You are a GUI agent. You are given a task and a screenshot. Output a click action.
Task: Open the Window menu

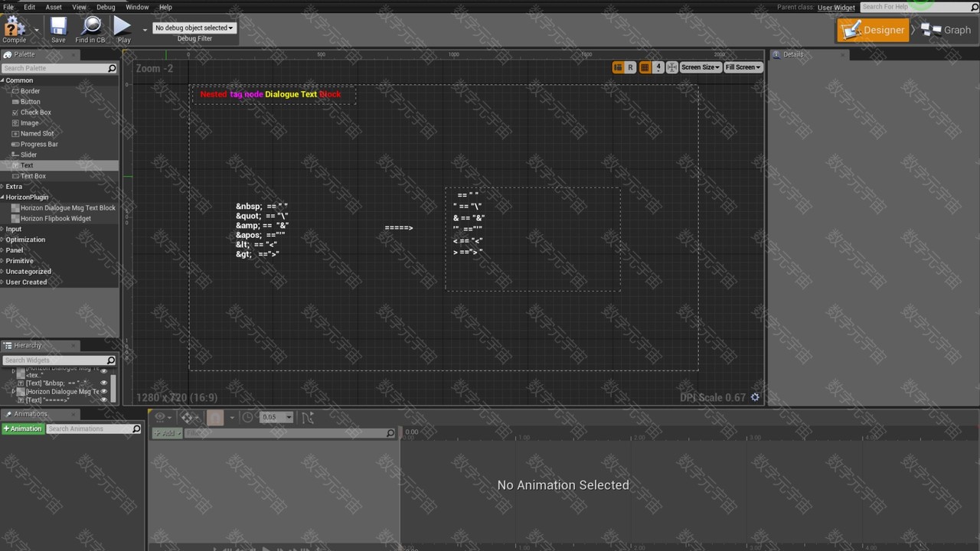click(137, 7)
